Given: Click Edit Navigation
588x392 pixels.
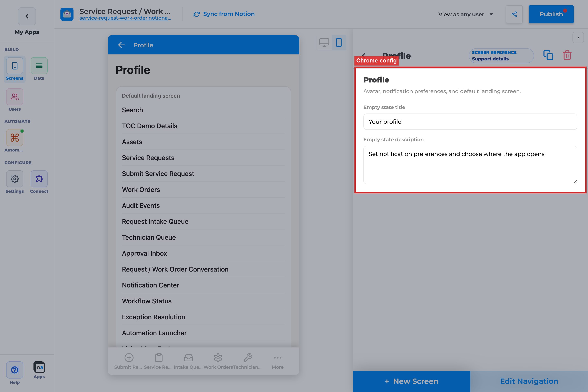Looking at the screenshot, I should (x=529, y=381).
